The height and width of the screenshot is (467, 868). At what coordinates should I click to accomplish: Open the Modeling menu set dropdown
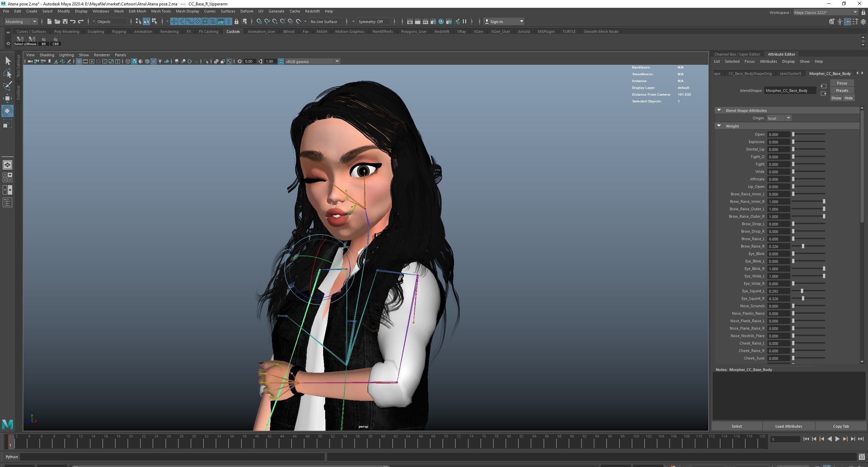21,21
